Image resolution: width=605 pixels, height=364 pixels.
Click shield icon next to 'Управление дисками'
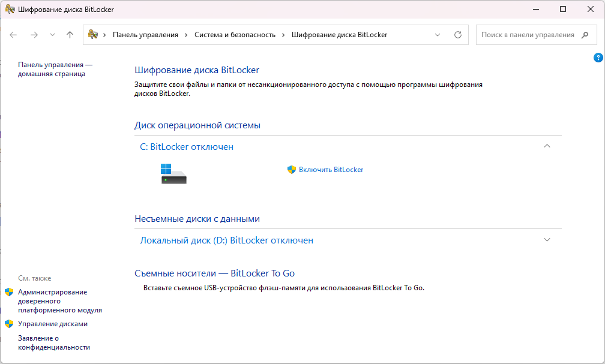(9, 324)
